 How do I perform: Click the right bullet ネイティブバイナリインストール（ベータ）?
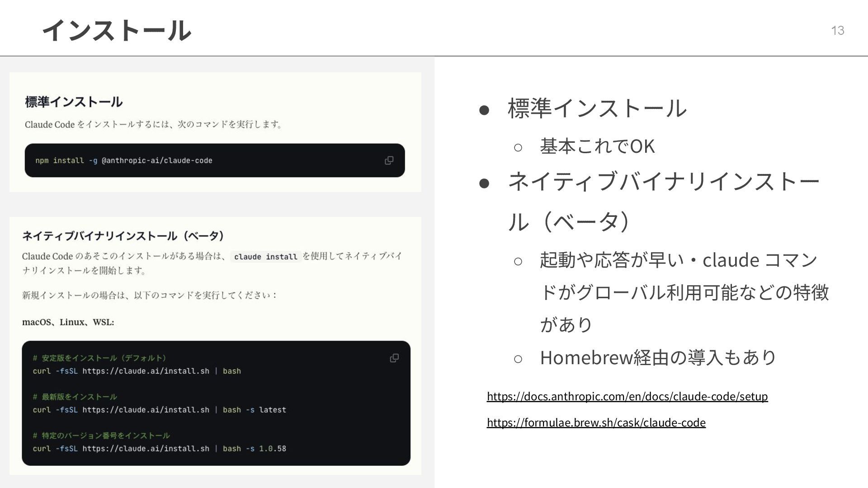tap(664, 201)
